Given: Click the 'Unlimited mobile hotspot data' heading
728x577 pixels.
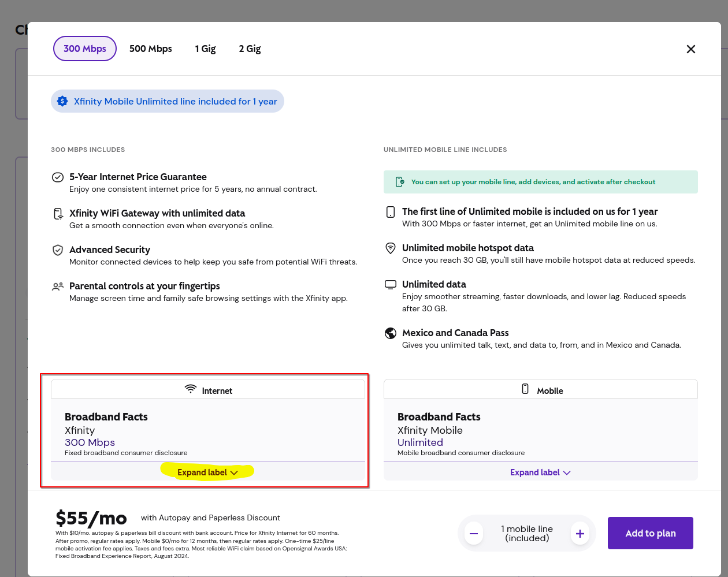Looking at the screenshot, I should 468,248.
